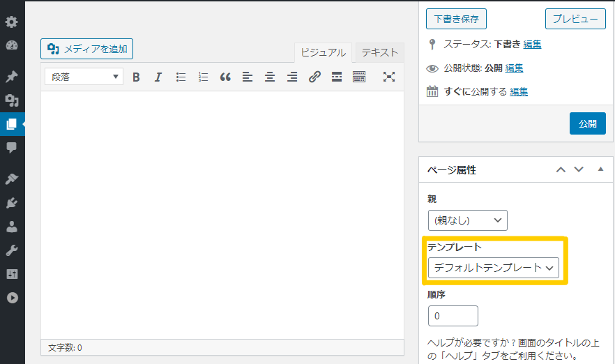Align text to center
This screenshot has height=364, width=615.
point(270,77)
